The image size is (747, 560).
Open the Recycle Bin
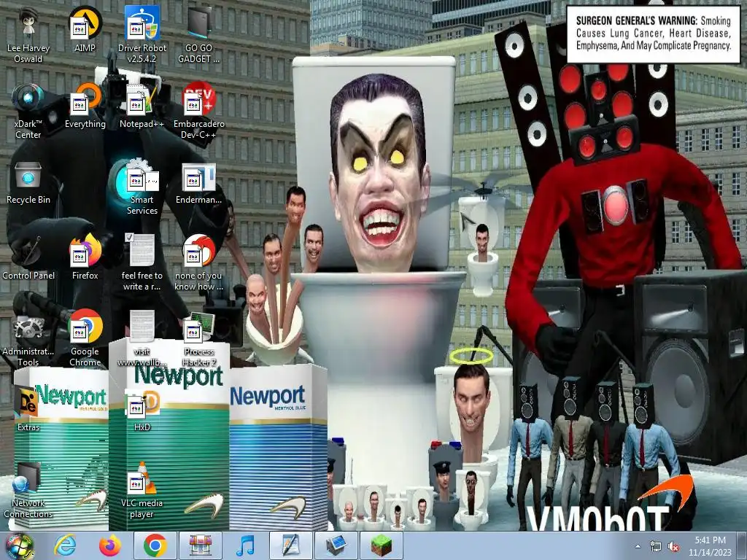point(28,183)
